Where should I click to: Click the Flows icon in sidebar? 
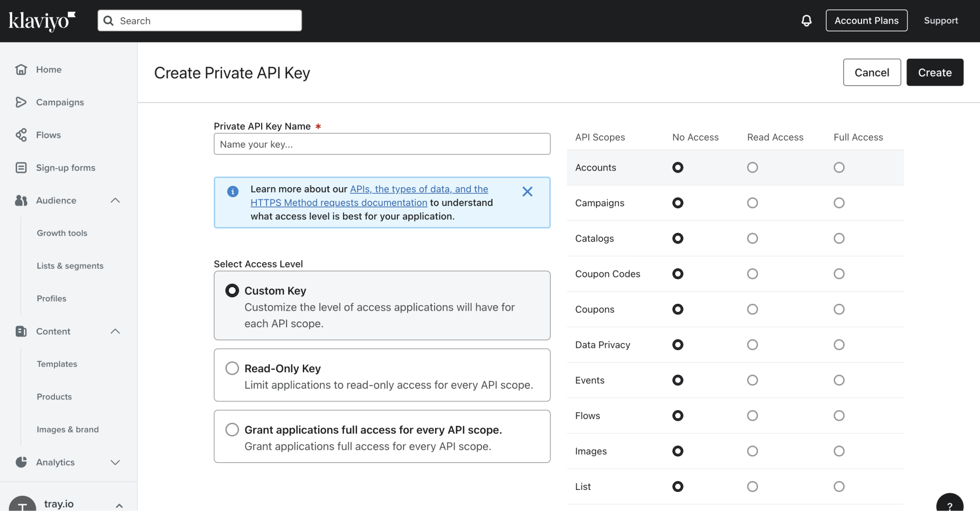click(x=21, y=135)
